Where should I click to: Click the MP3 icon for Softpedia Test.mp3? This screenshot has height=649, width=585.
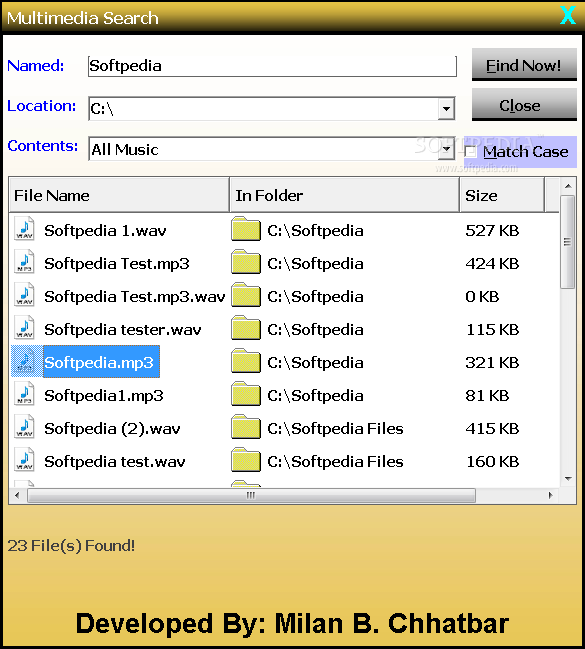[24, 262]
